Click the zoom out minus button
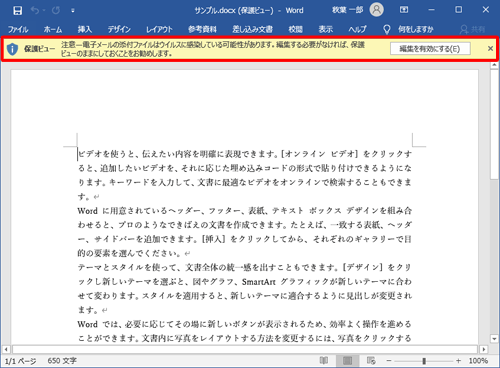The width and height of the screenshot is (500, 368). pos(389,361)
